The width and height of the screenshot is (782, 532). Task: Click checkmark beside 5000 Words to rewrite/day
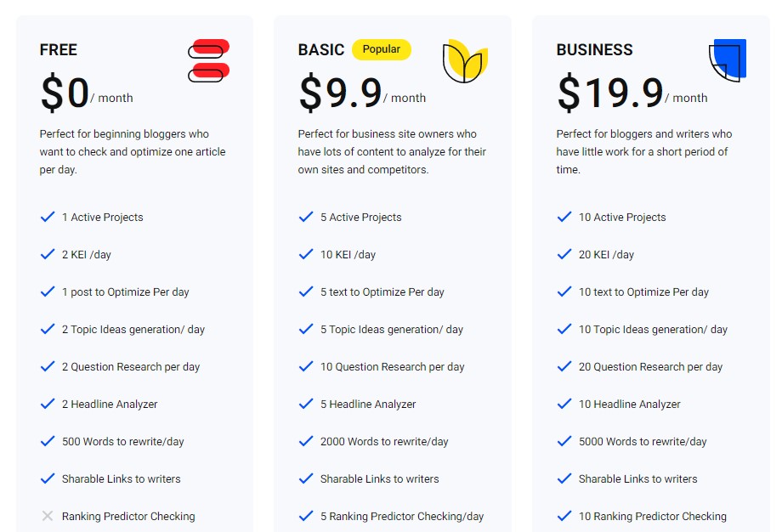564,441
